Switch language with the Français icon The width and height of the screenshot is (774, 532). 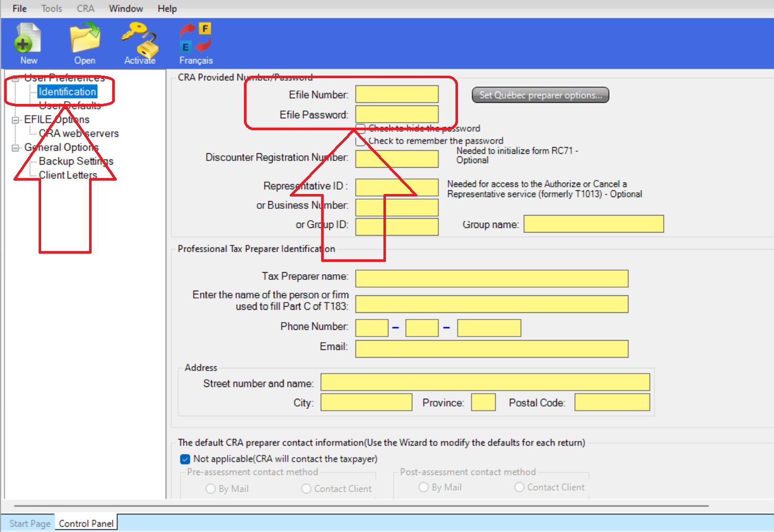(x=196, y=43)
